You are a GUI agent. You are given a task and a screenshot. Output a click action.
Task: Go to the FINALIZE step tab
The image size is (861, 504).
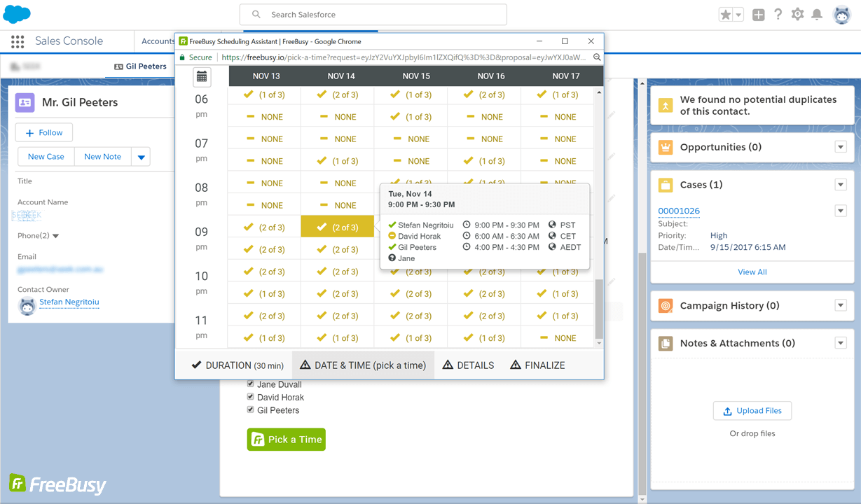[537, 365]
